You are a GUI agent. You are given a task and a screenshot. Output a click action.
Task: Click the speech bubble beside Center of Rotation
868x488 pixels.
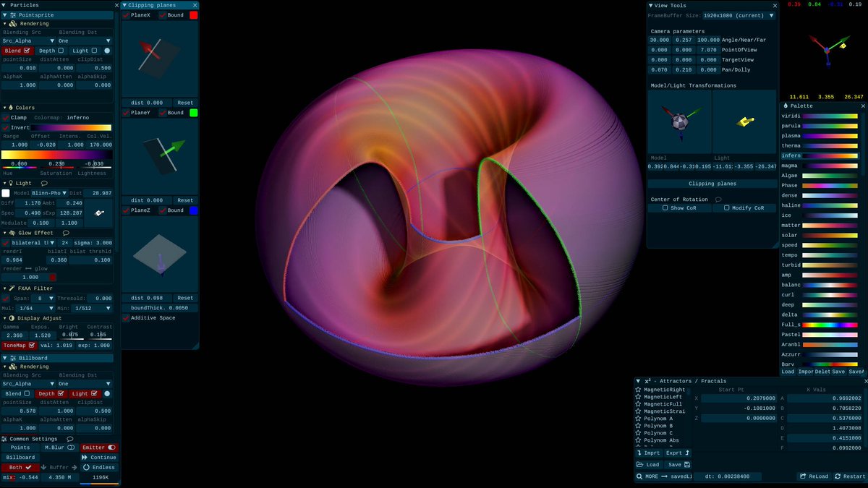coord(718,200)
